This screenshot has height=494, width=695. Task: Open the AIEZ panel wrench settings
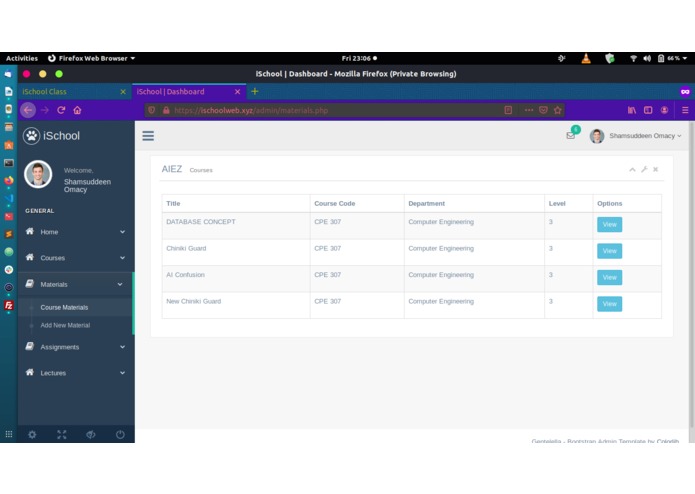point(644,169)
